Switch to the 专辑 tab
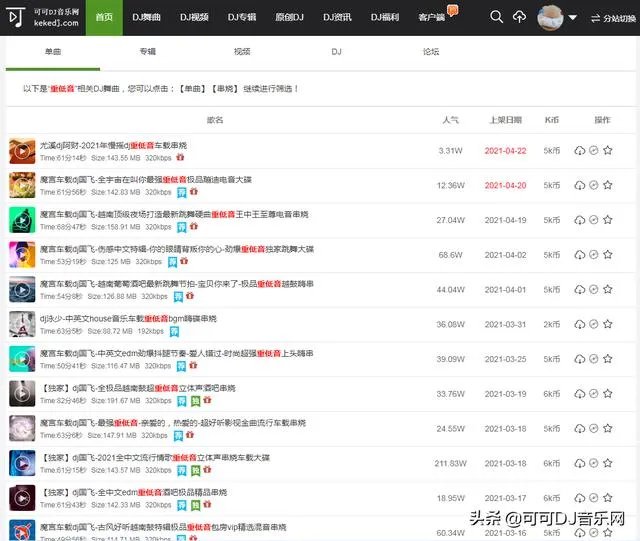Viewport: 640px width, 541px height. (147, 50)
